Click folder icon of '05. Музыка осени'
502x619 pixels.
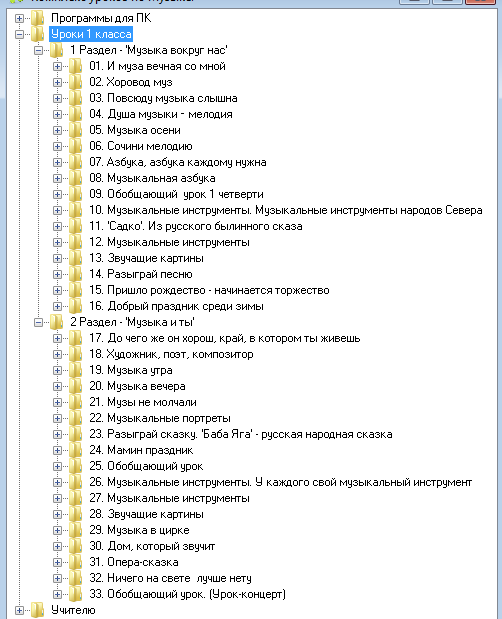[75, 130]
